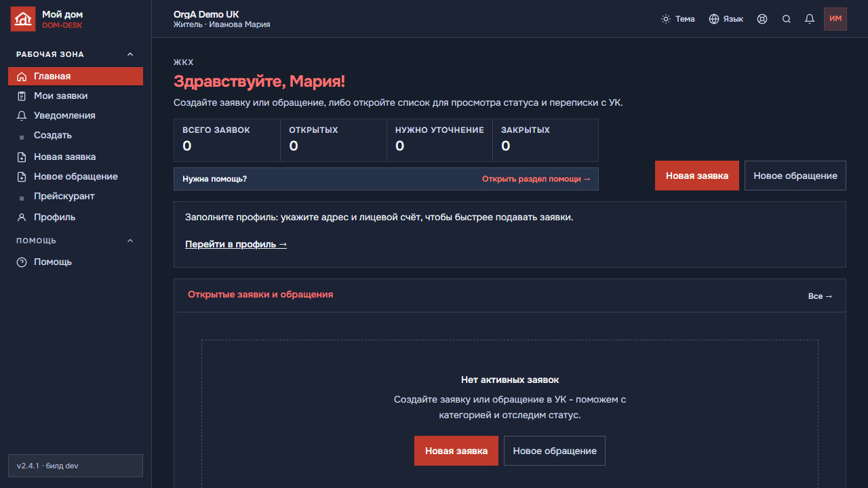The height and width of the screenshot is (488, 868).
Task: Open Мои заявки in sidebar
Action: click(75, 96)
